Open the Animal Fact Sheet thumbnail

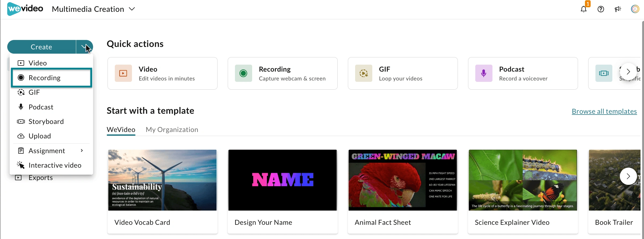403,180
